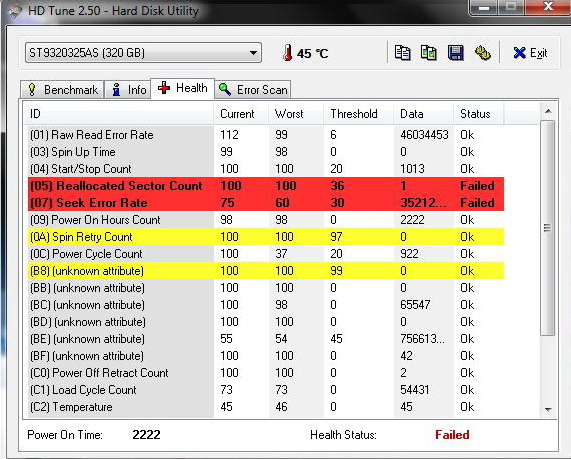Switch to the Benchmark tab
This screenshot has width=571, height=459.
pyautogui.click(x=62, y=90)
